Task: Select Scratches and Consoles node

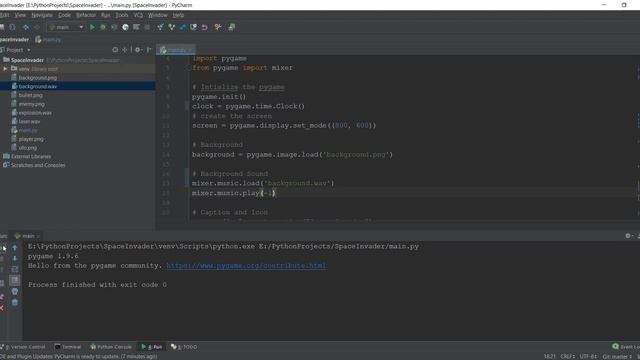Action: click(x=38, y=165)
